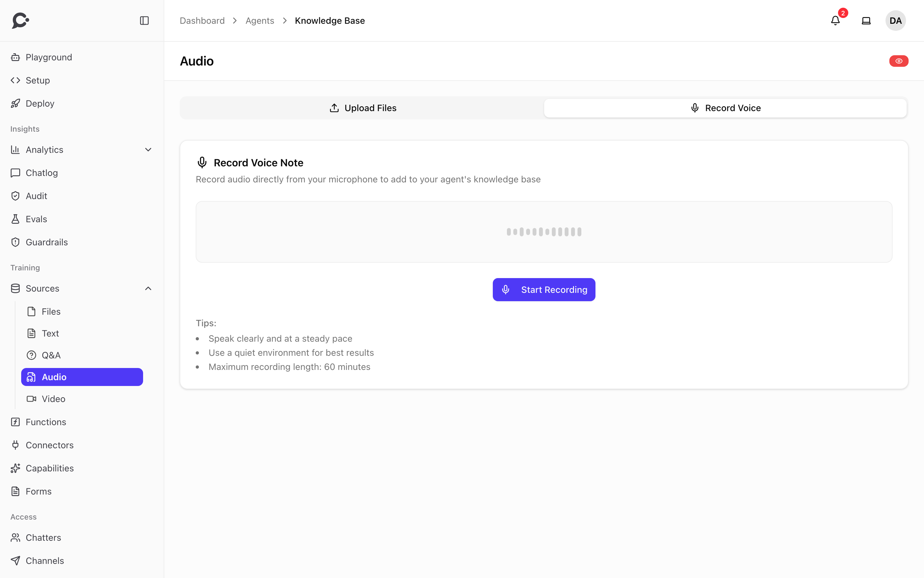Click 'Use a quiet environment for best results'

[x=291, y=353]
